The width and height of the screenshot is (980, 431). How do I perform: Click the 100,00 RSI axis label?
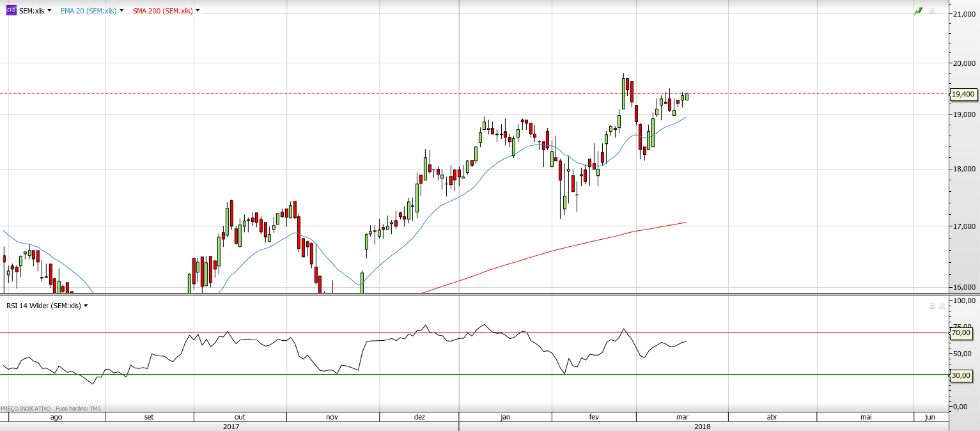coord(964,300)
